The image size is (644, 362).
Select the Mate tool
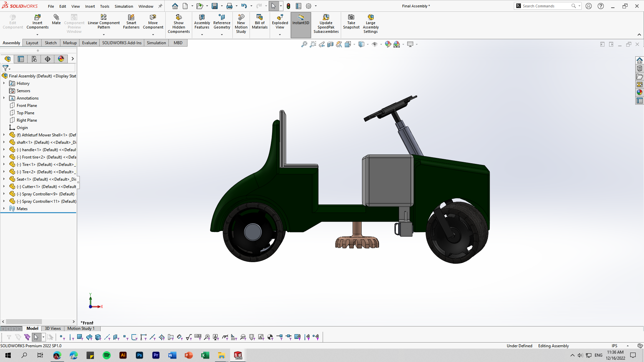point(56,19)
